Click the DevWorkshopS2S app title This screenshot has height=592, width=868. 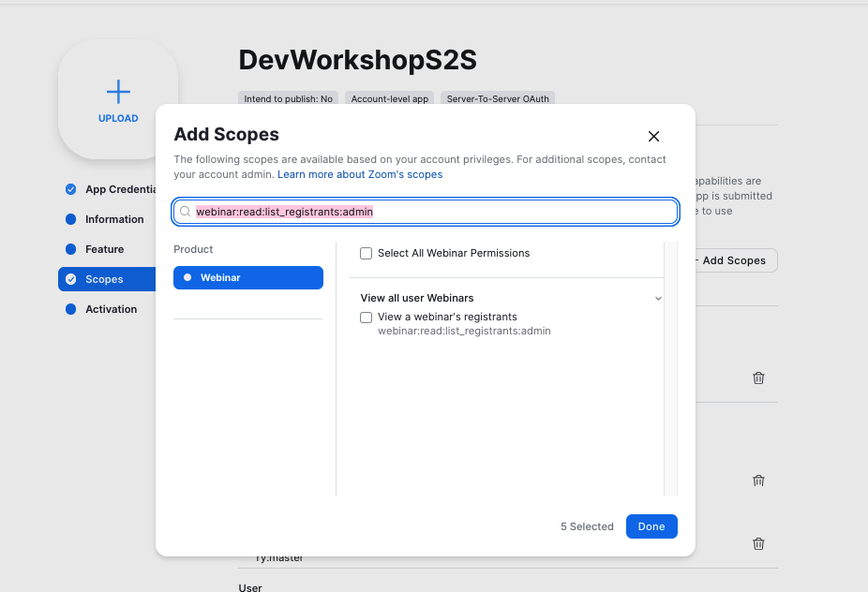pyautogui.click(x=358, y=60)
